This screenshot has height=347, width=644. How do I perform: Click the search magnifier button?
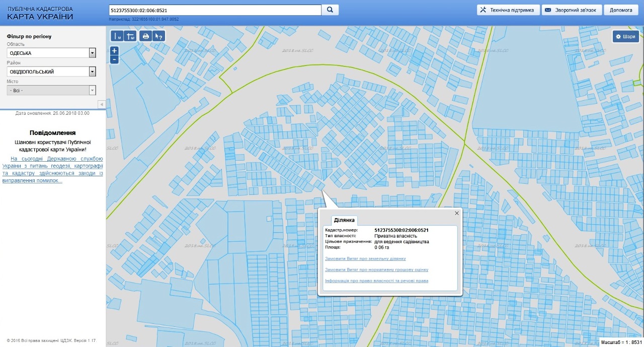point(330,10)
